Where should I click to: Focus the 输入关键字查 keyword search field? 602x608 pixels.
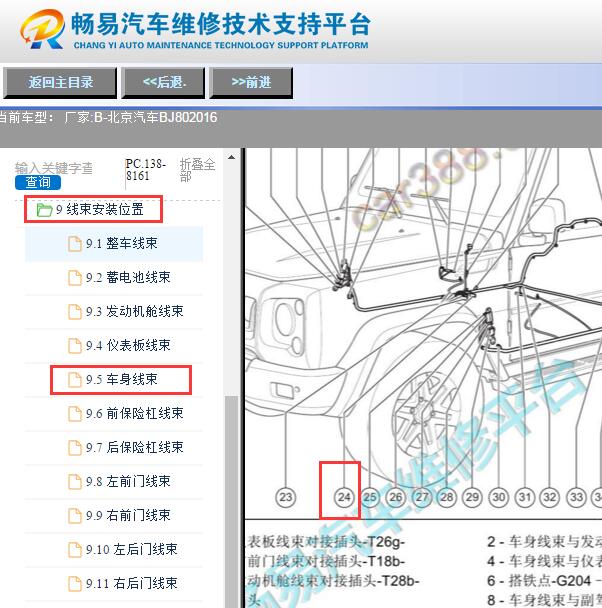[x=53, y=168]
